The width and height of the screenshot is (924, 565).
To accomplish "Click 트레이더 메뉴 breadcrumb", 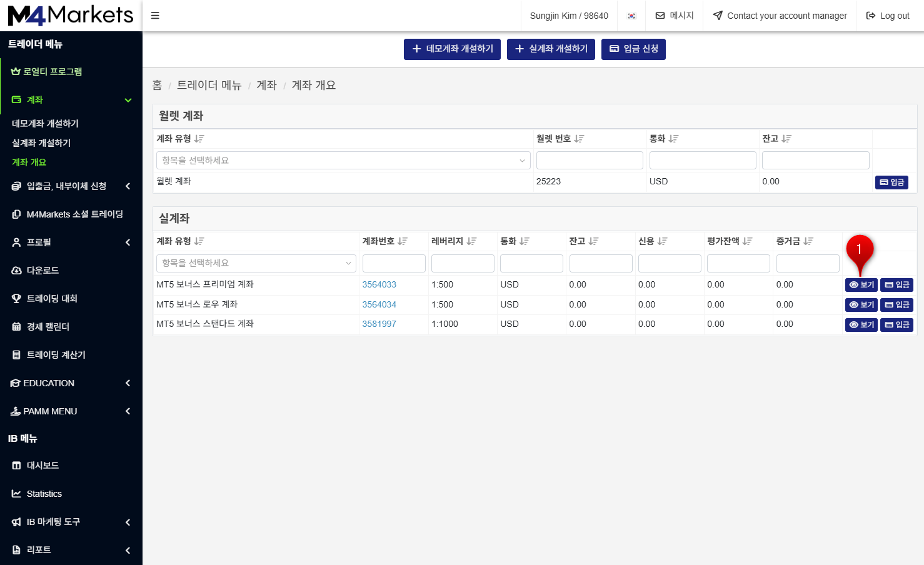I will (x=209, y=85).
